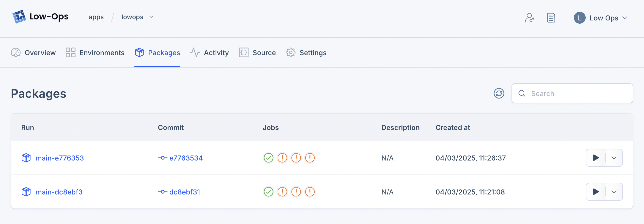
Task: Click the green success job icon for main-e776353
Action: click(269, 158)
